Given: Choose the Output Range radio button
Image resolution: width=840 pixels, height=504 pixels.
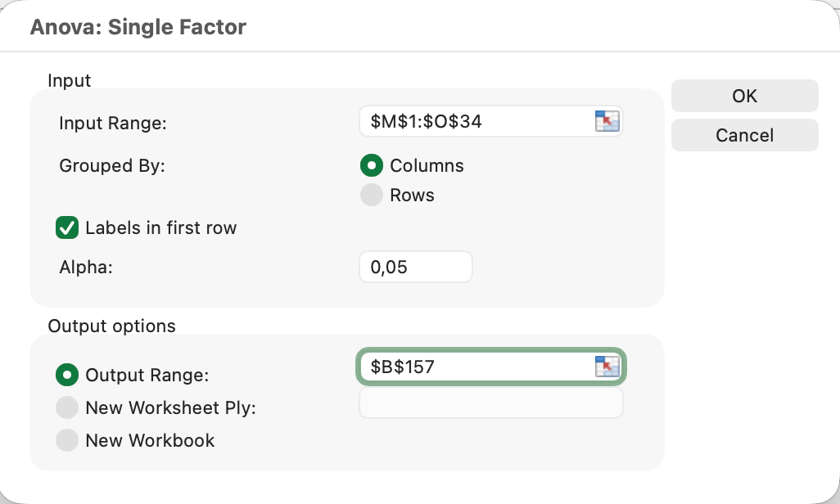Looking at the screenshot, I should coord(66,375).
